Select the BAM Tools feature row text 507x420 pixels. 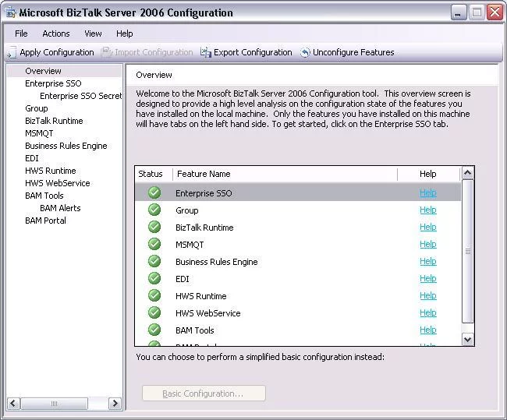[195, 330]
